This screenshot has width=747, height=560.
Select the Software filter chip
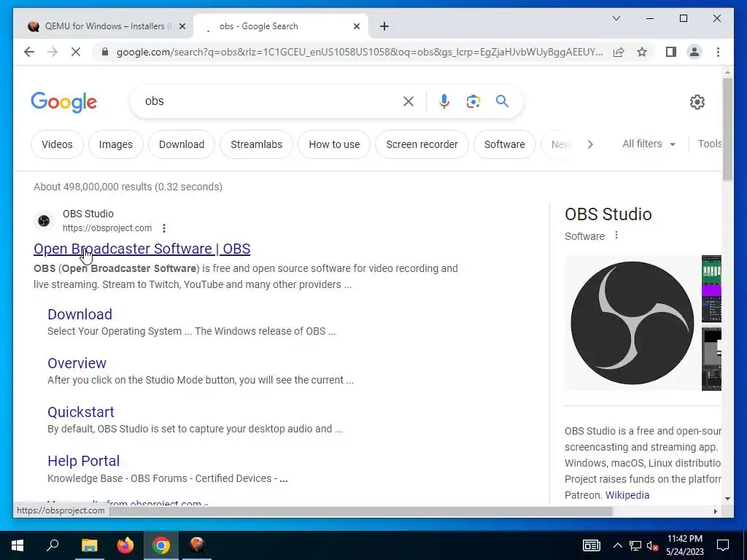[505, 144]
